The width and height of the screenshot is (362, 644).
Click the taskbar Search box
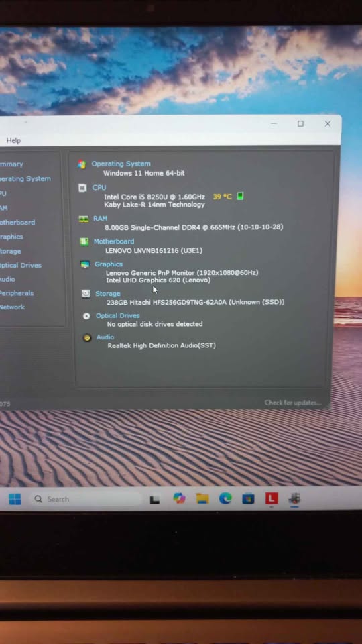85,499
